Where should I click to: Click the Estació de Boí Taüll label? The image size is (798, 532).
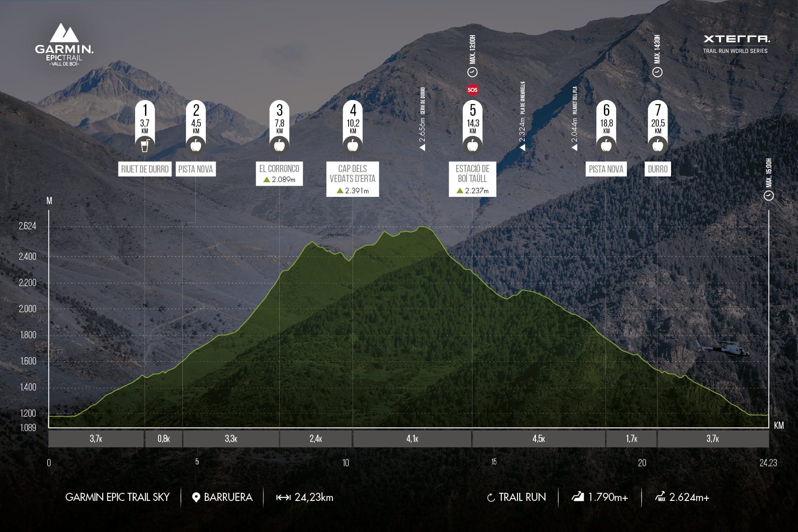click(x=472, y=179)
